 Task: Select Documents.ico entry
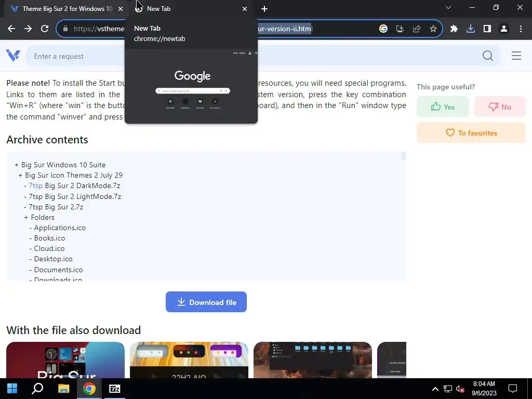point(56,270)
